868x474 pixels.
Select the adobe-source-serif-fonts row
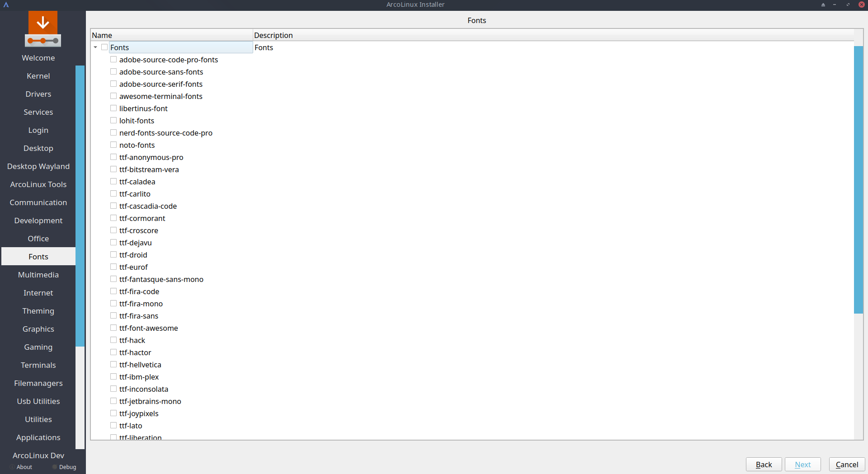pyautogui.click(x=161, y=84)
